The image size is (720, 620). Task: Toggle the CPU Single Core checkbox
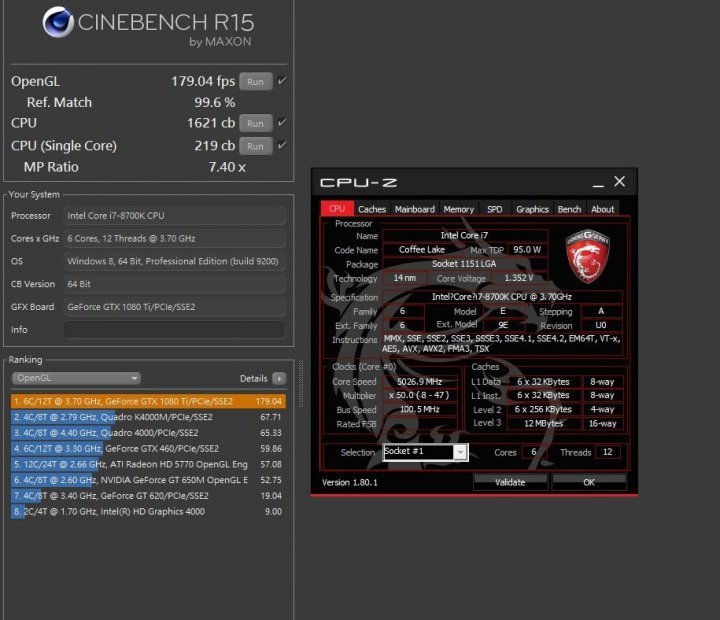(x=282, y=145)
